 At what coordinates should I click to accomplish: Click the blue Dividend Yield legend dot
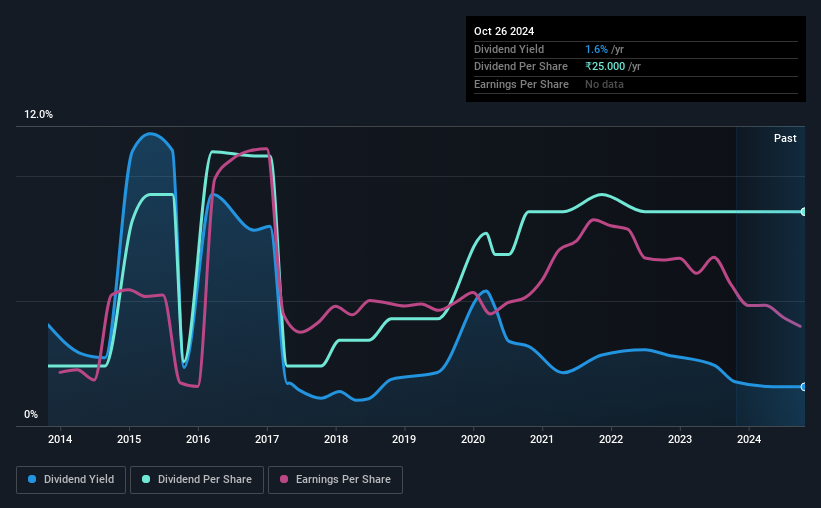[32, 479]
